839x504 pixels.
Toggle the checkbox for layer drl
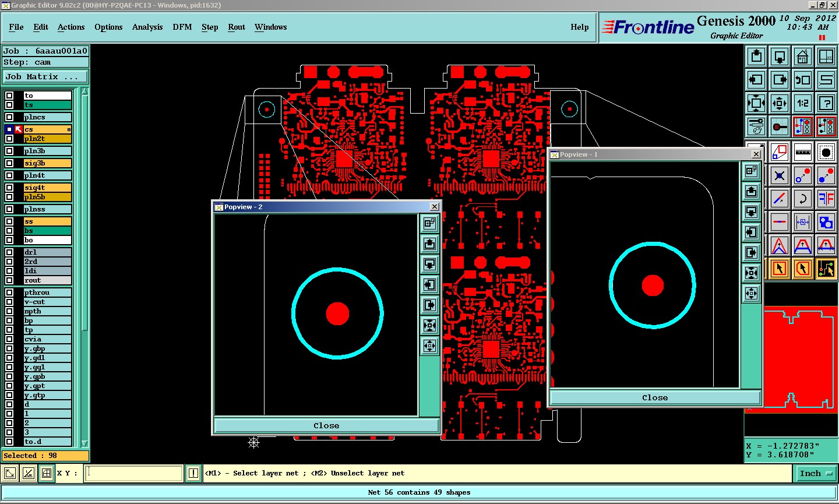[x=9, y=252]
